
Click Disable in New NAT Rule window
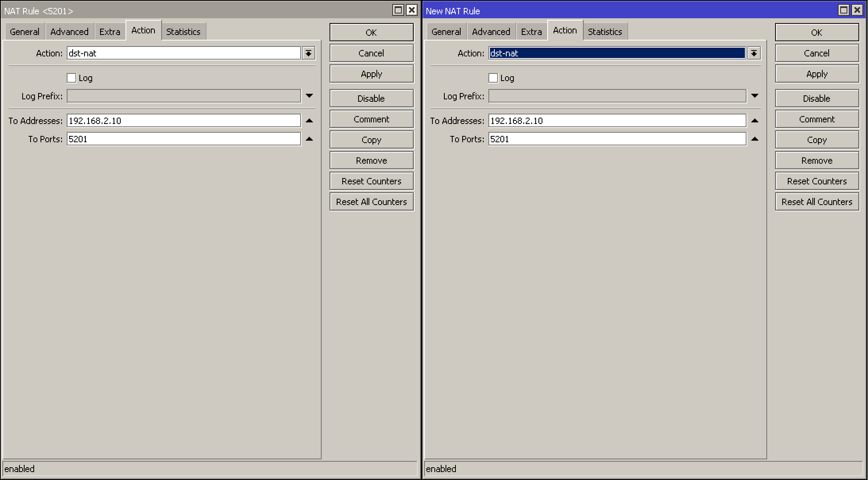coord(817,99)
